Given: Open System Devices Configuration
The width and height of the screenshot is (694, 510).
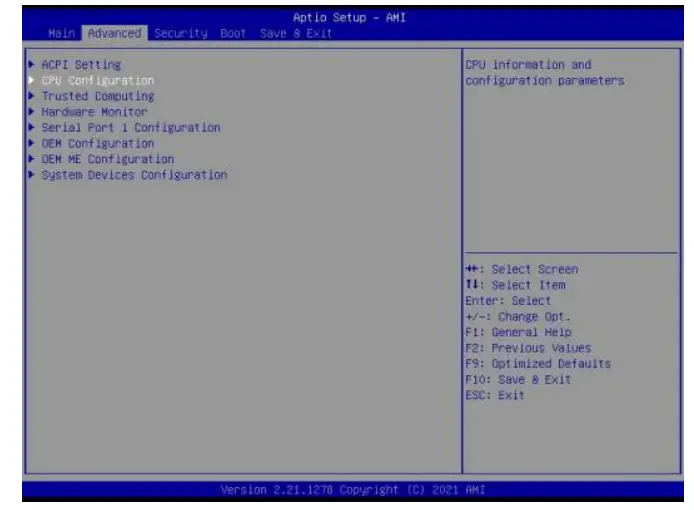Looking at the screenshot, I should pos(134,175).
